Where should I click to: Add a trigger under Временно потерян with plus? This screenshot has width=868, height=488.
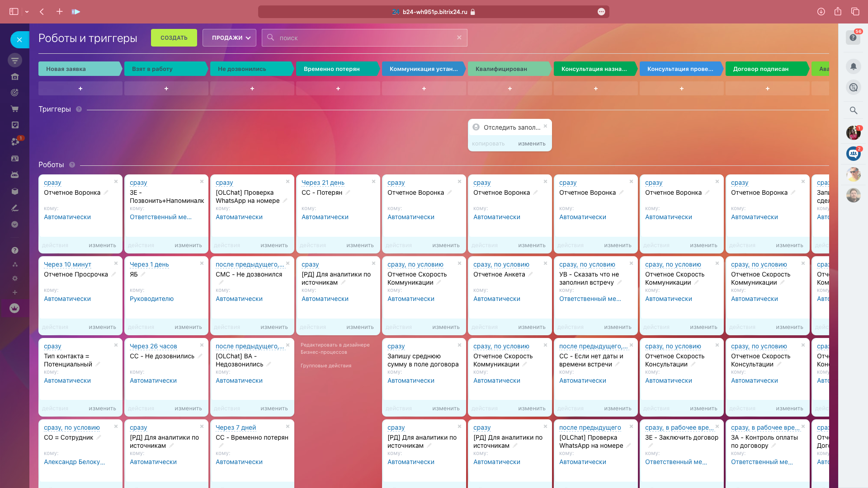coord(338,89)
